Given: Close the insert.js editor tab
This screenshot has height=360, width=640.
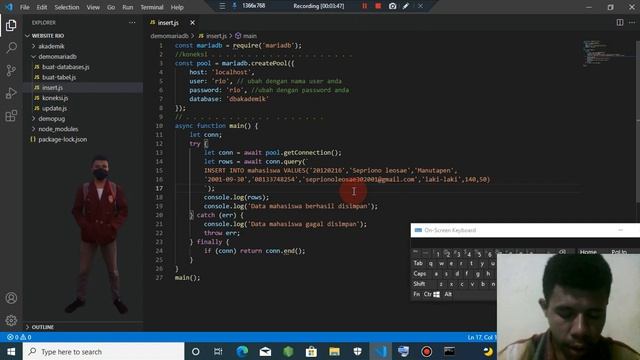Looking at the screenshot, I should tap(192, 23).
